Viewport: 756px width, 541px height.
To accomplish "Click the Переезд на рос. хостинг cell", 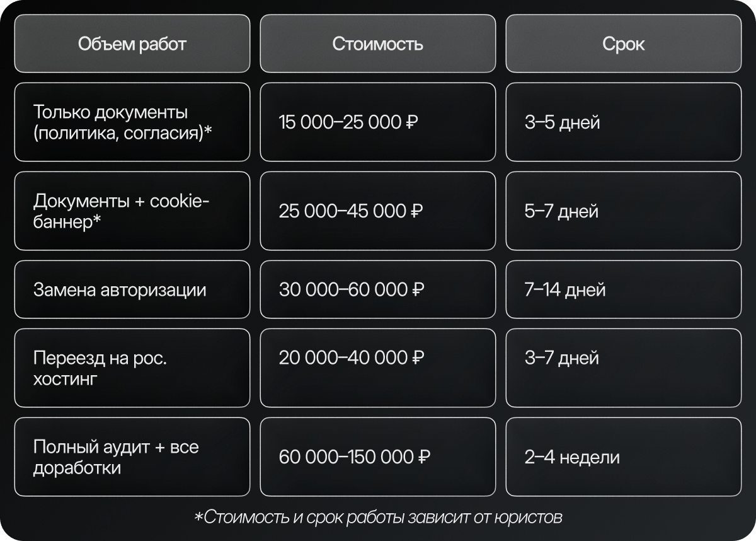I will [x=132, y=368].
